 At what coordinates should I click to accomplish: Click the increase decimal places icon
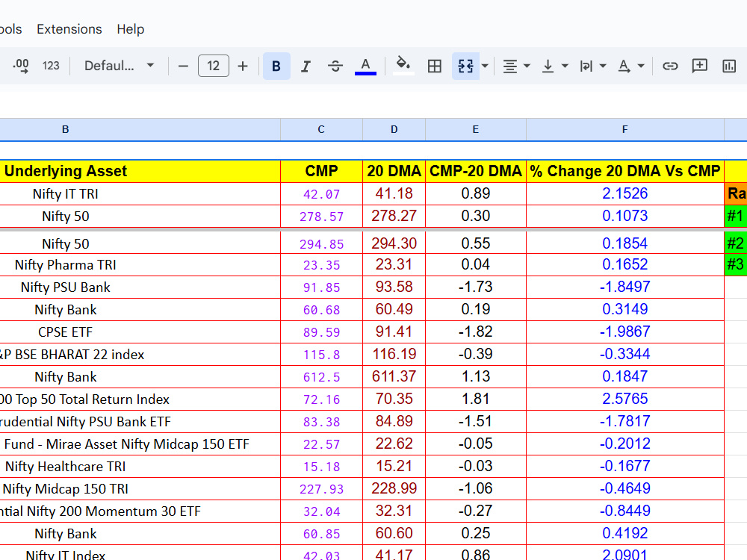20,66
